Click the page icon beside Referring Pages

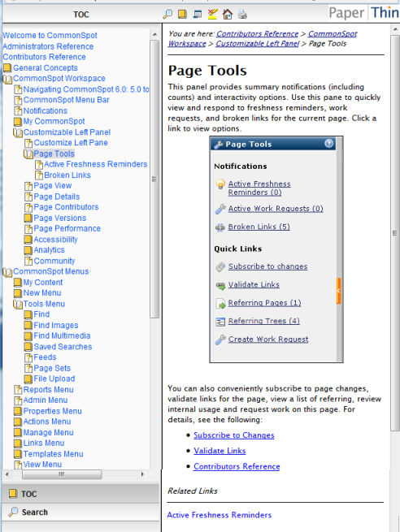(x=220, y=304)
